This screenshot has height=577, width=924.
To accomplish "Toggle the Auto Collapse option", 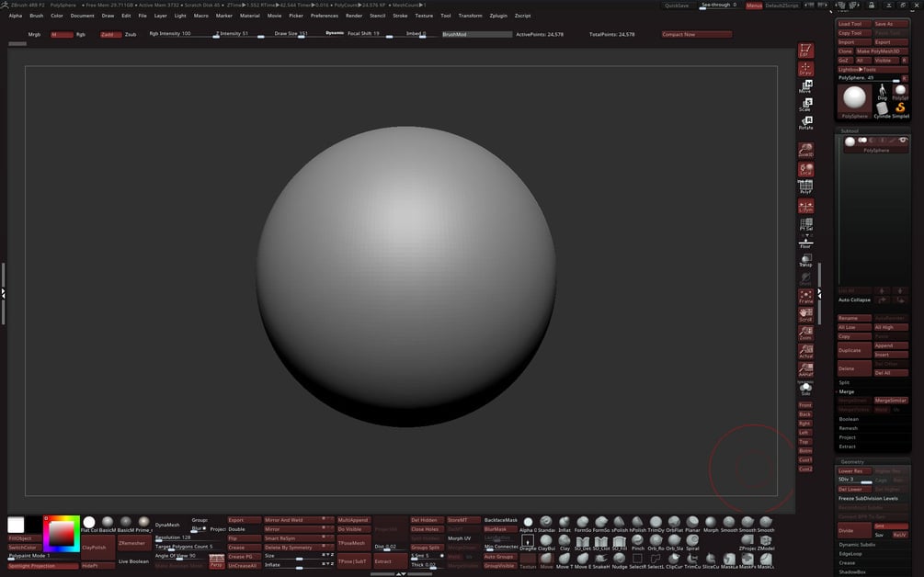I will click(x=854, y=300).
